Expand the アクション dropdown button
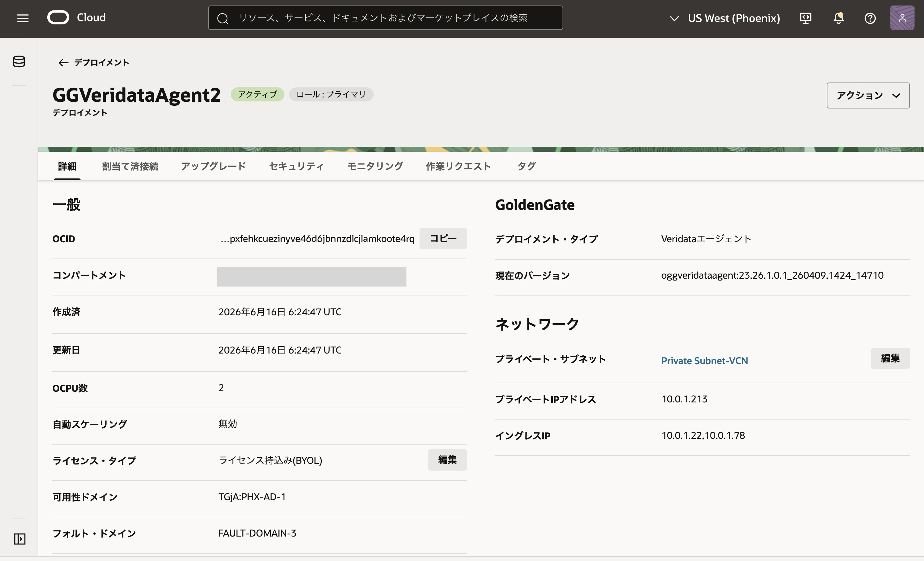This screenshot has width=924, height=561. [868, 95]
